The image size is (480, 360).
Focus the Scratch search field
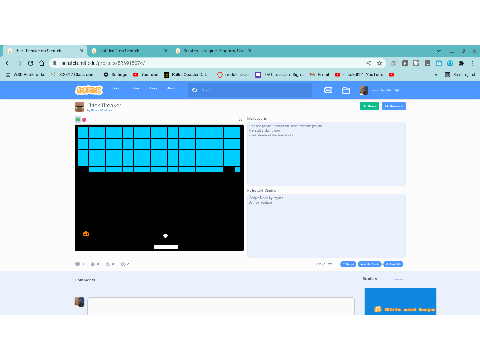click(x=250, y=90)
